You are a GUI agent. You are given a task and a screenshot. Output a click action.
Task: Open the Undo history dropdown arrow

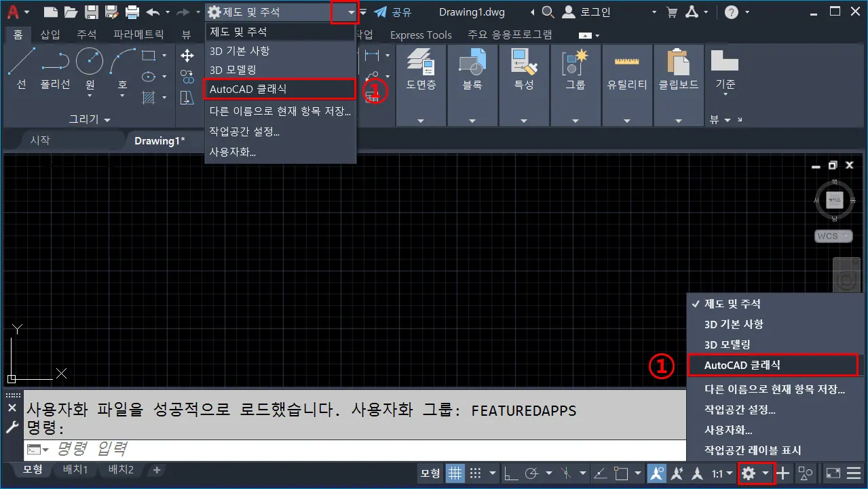pos(166,12)
